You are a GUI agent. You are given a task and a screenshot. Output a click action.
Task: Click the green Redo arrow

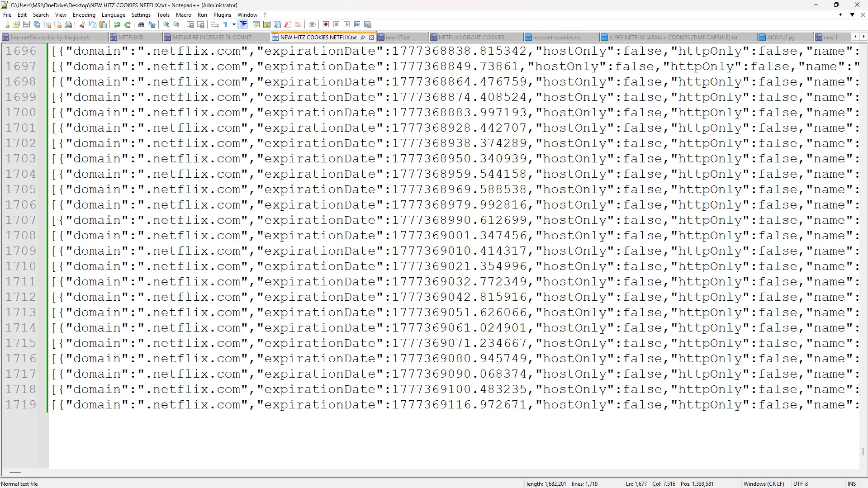pyautogui.click(x=128, y=24)
